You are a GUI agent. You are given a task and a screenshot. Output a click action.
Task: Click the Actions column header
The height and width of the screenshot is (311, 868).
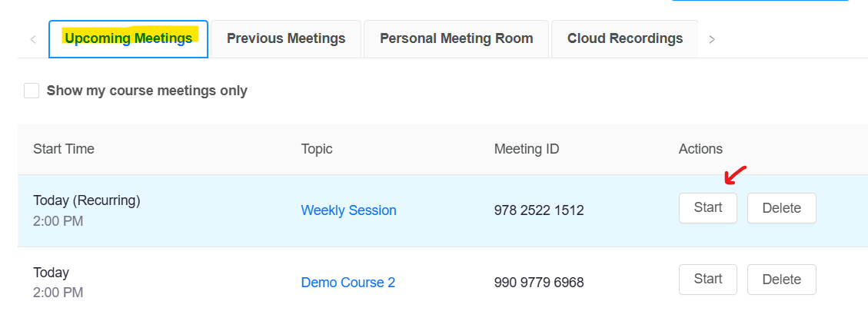pos(700,149)
